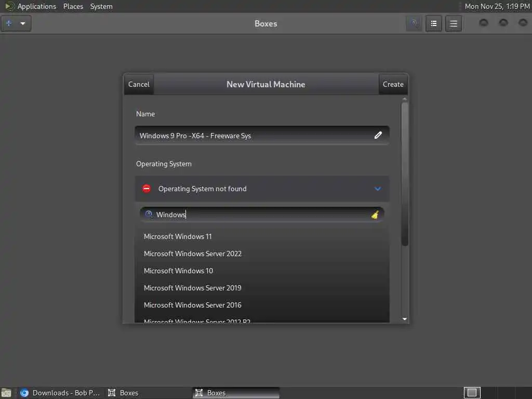Select Microsoft Windows 10
Screen dimensions: 532x399
[x=262, y=271]
